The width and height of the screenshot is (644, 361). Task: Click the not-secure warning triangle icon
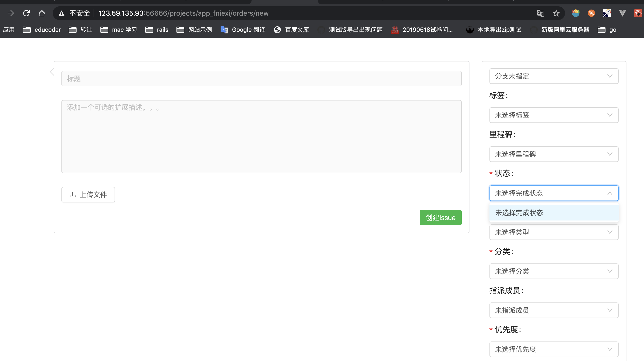[x=61, y=13]
